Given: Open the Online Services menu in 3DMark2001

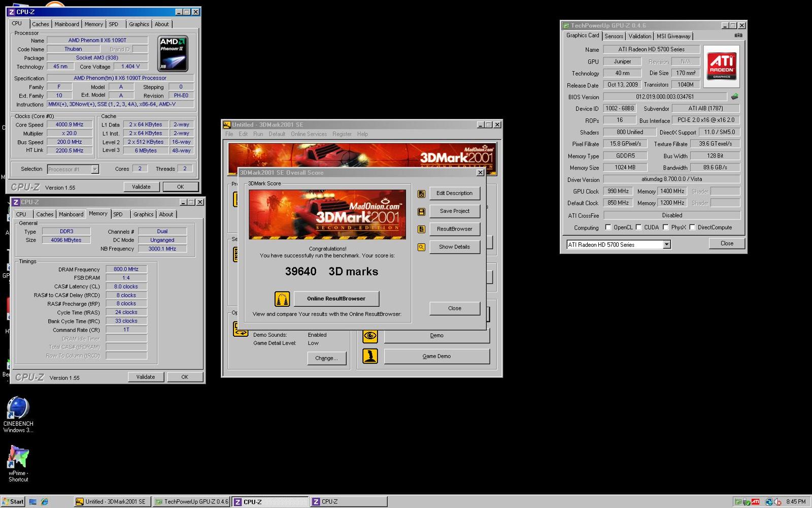Looking at the screenshot, I should (309, 134).
